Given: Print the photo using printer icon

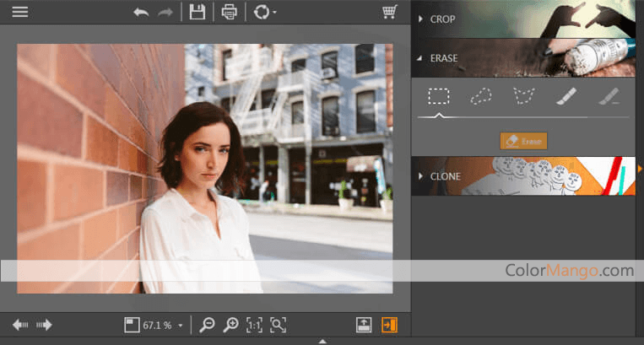Looking at the screenshot, I should click(229, 12).
